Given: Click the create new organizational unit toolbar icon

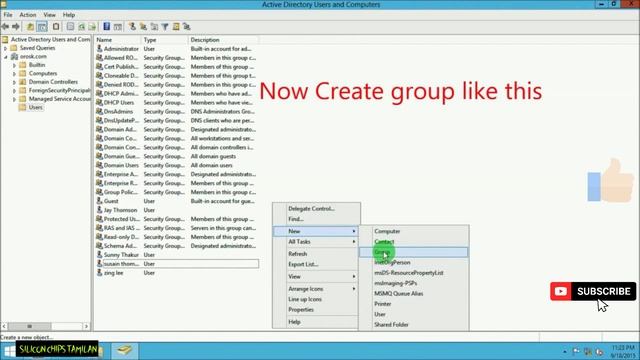Looking at the screenshot, I should (154, 27).
